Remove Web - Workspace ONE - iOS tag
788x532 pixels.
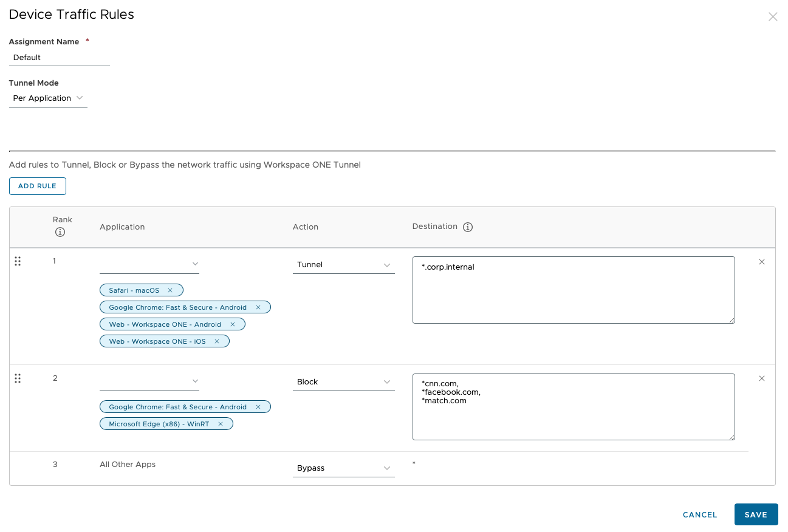(x=217, y=341)
